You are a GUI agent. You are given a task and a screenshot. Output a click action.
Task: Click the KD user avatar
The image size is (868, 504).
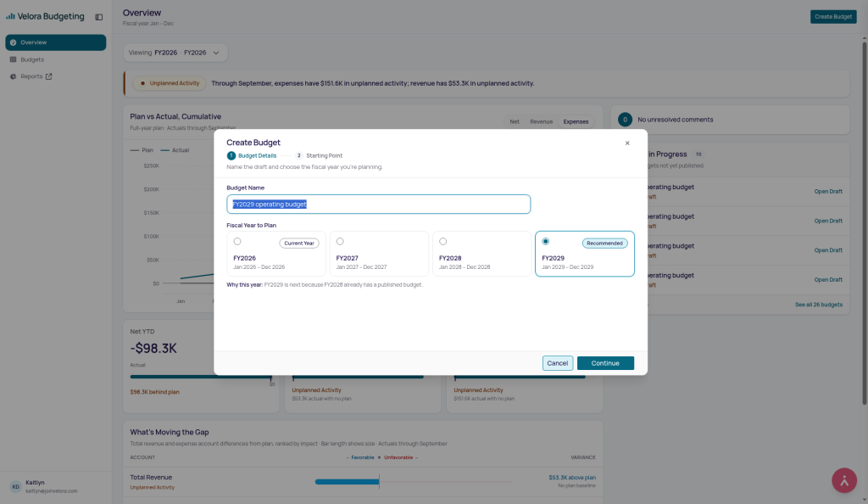click(15, 487)
